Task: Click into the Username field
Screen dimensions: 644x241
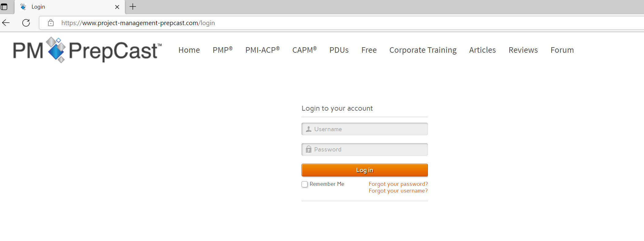Action: 365,129
